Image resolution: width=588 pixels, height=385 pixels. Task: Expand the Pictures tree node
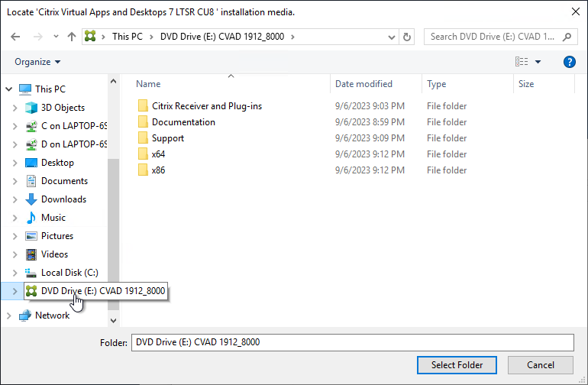[x=15, y=236]
